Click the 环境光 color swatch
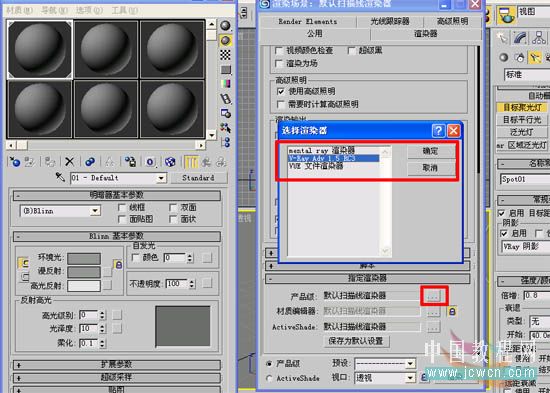This screenshot has height=393, width=550. point(84,259)
